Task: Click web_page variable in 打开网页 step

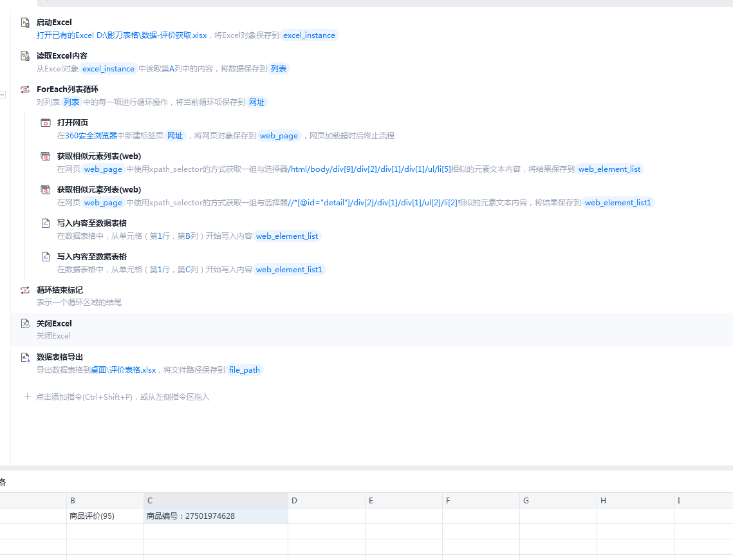Action: click(x=279, y=136)
